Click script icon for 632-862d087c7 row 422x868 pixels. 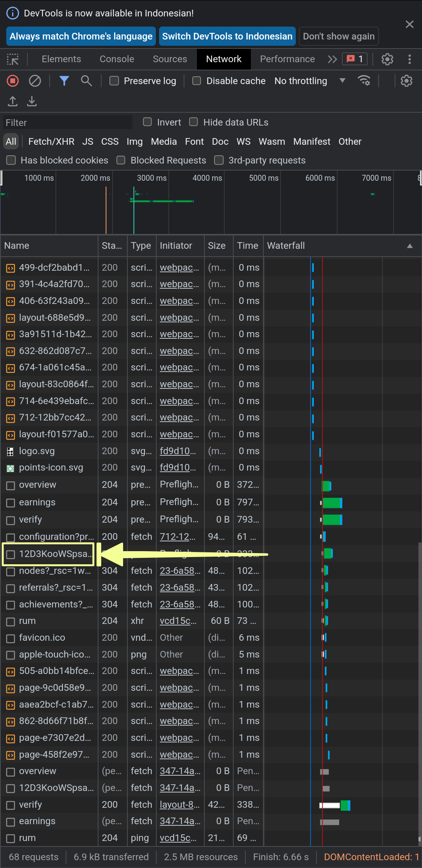[x=11, y=352]
